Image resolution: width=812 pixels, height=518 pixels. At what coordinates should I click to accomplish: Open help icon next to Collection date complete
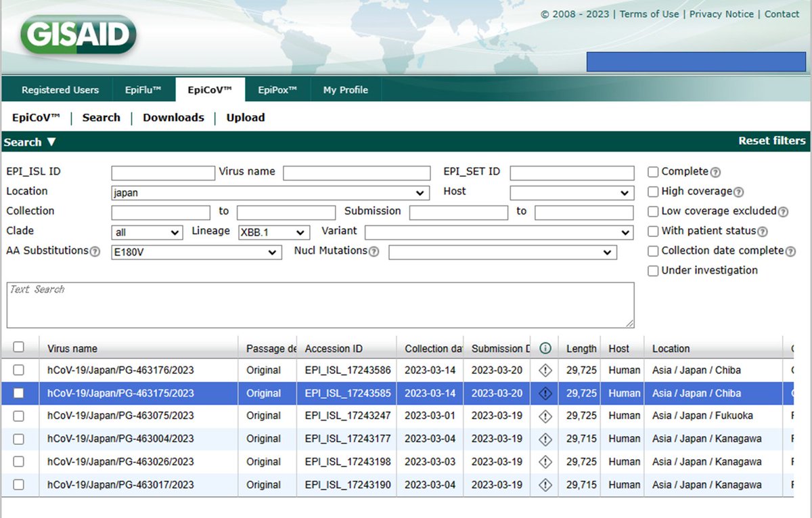pos(790,251)
